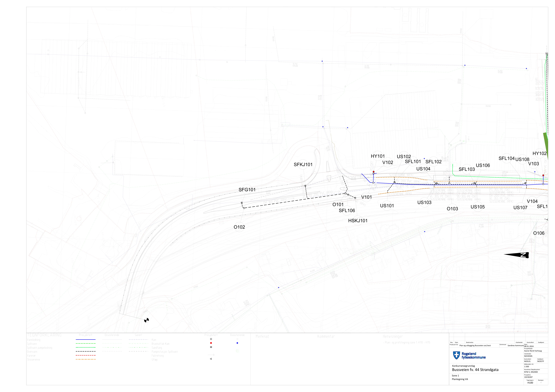
Task: Click the SFKJ101 annotation
Action: (303, 165)
